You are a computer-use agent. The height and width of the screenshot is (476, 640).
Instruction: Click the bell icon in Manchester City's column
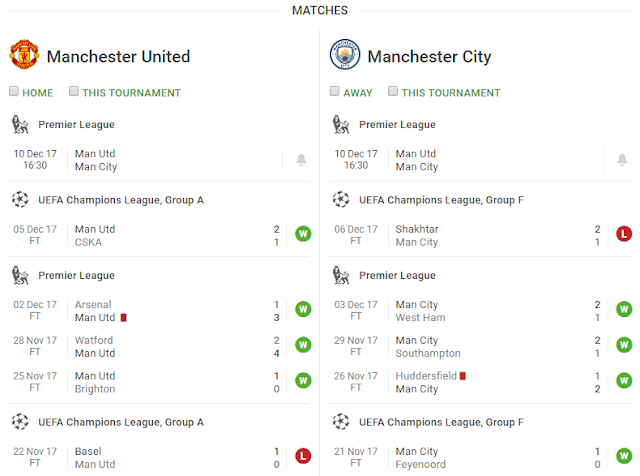[621, 160]
